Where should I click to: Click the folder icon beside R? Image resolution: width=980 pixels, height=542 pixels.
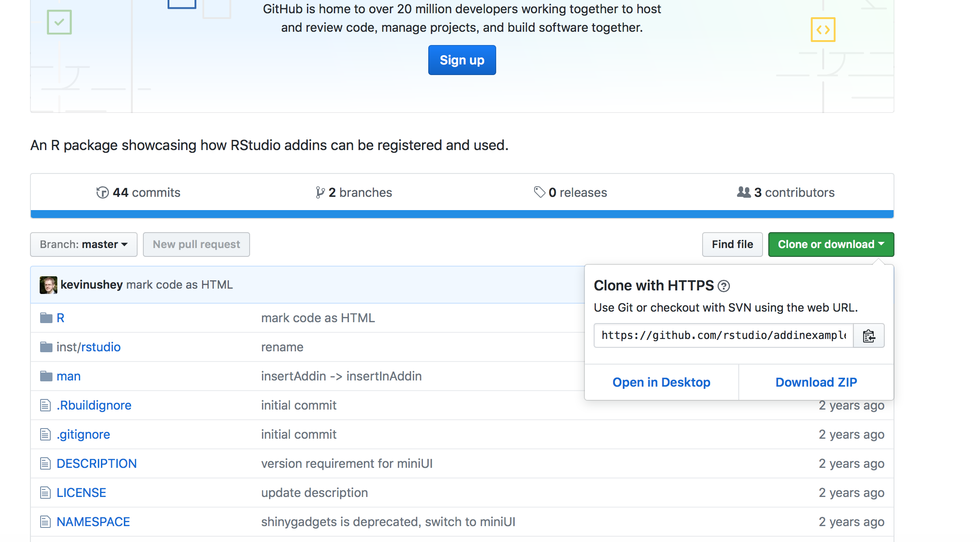tap(46, 318)
